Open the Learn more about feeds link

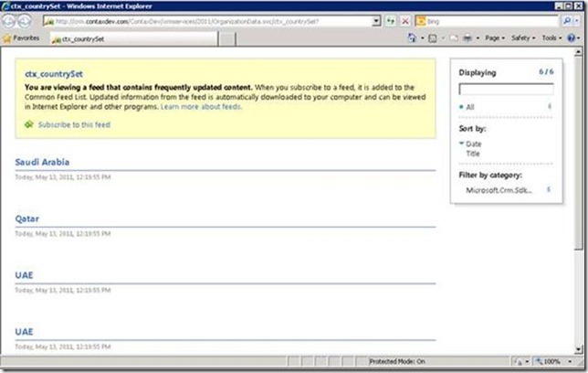click(201, 107)
